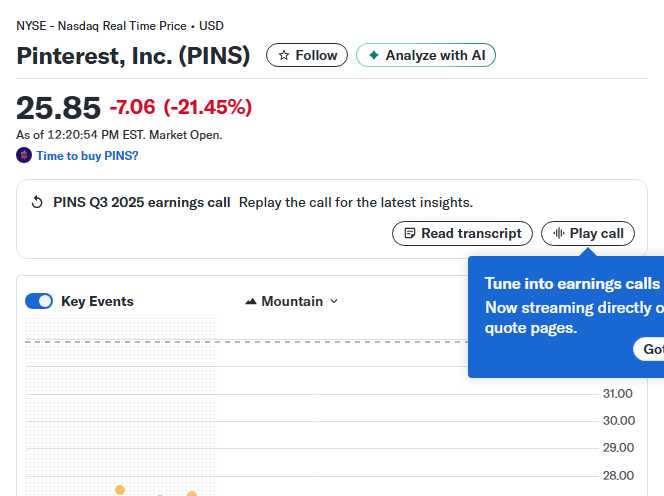Viewport: 664px width, 496px height.
Task: Click the replay icon beside PINS Q3 2025 earnings call
Action: pos(37,202)
